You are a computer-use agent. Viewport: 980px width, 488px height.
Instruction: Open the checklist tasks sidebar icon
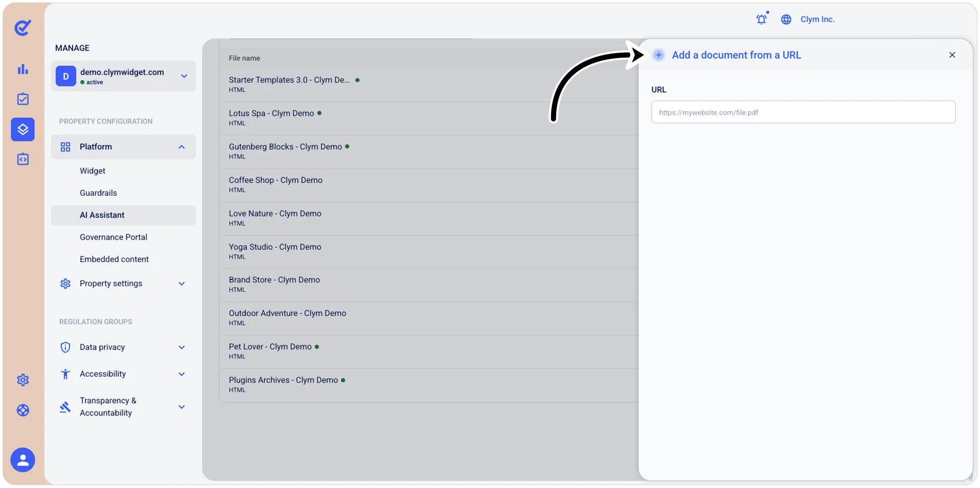[x=23, y=99]
